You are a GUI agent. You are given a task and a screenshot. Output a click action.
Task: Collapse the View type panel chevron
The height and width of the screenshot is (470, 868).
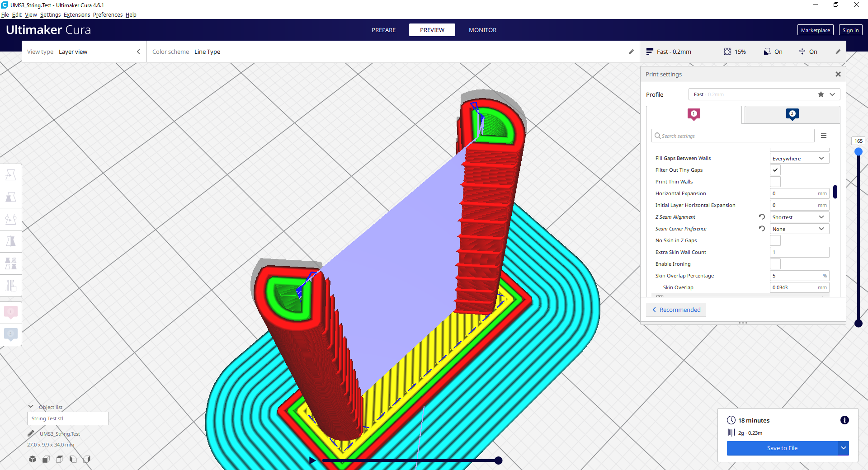[138, 52]
